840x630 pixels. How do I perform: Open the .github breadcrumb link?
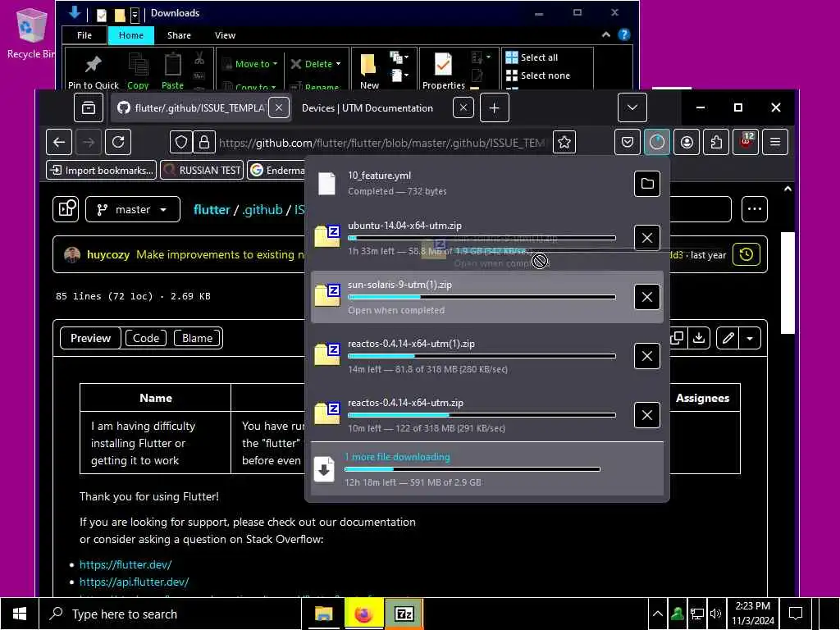[262, 209]
